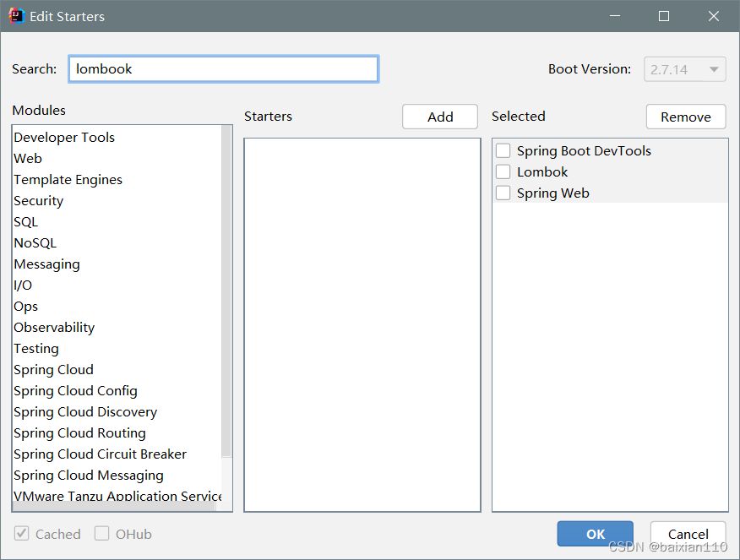Viewport: 740px width, 560px height.
Task: Check the Lombok checkbox
Action: point(503,171)
